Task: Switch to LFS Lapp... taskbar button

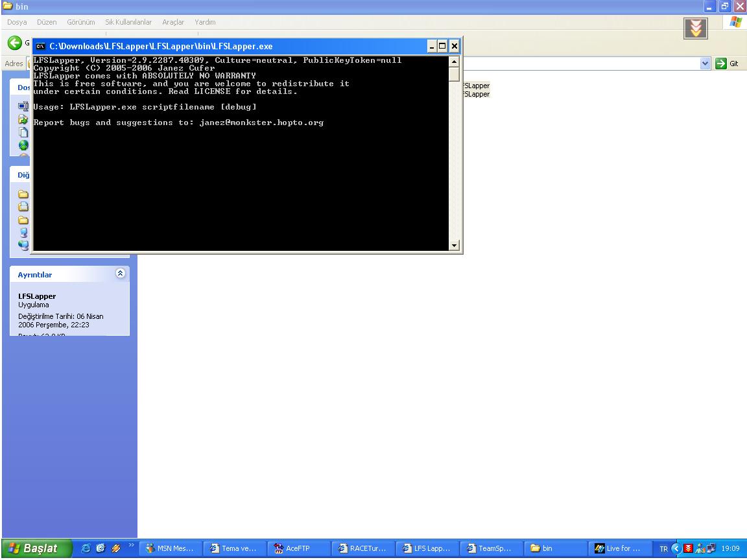Action: point(427,548)
